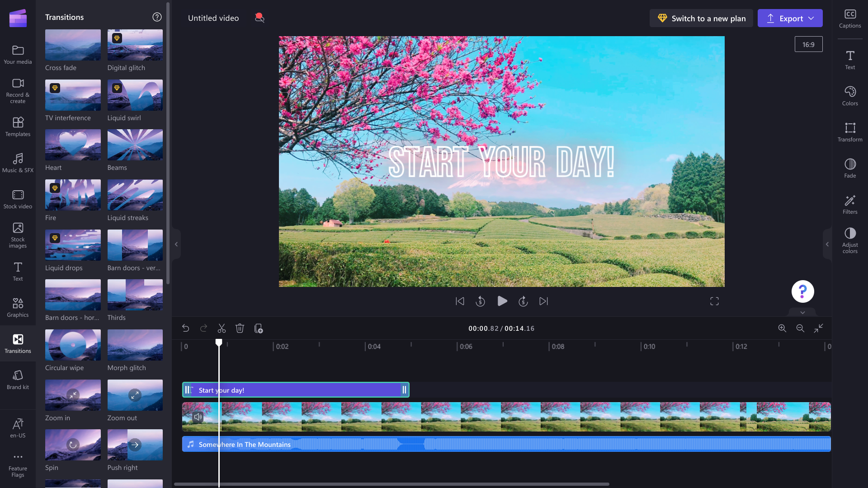This screenshot has height=488, width=868.
Task: Open the Your media panel
Action: 18,54
